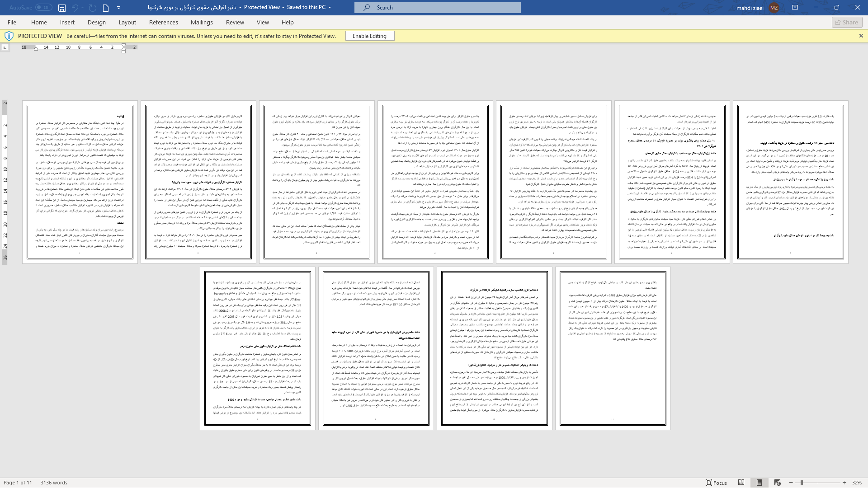Click the MZ account avatar
The width and height of the screenshot is (868, 488).
(774, 8)
